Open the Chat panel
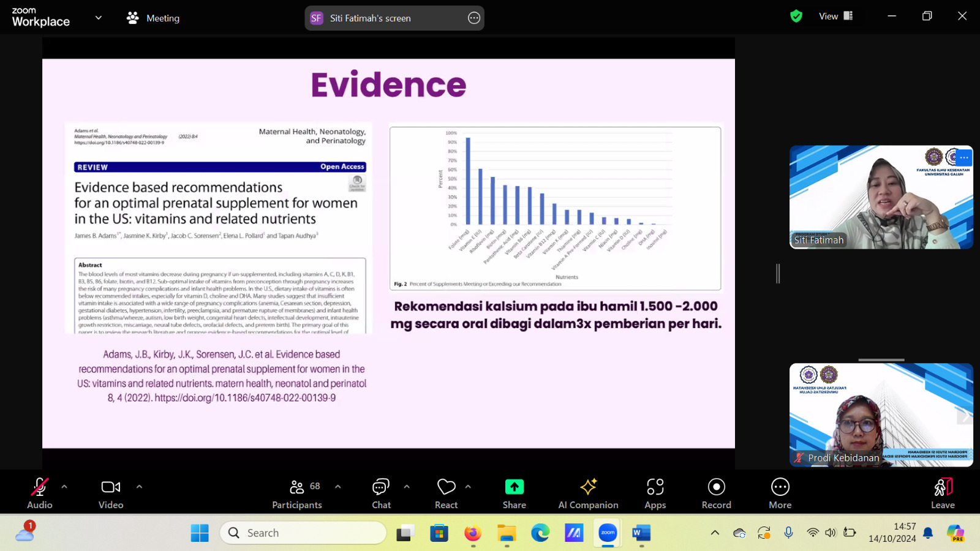Image resolution: width=980 pixels, height=551 pixels. pyautogui.click(x=381, y=492)
